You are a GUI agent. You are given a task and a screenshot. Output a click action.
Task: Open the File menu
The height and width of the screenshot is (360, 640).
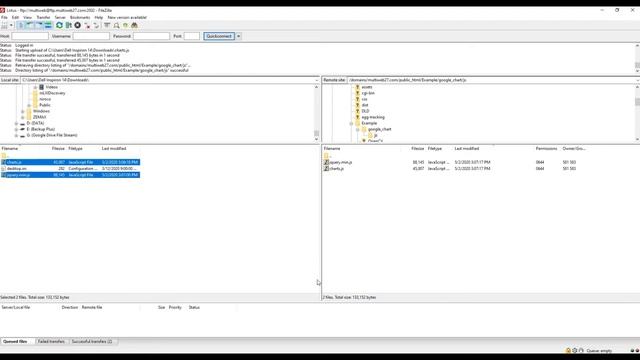pyautogui.click(x=4, y=18)
